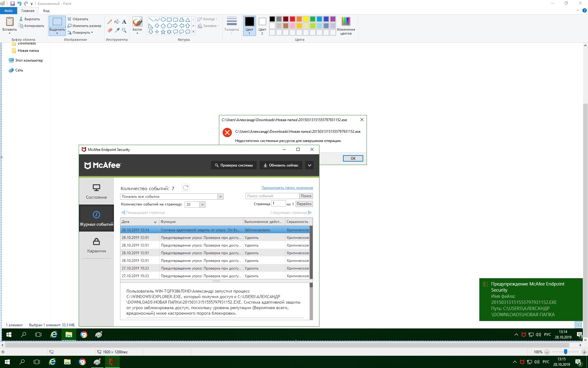Pick the Eraser tool
Image resolution: width=588 pixels, height=368 pixels.
click(x=110, y=30)
